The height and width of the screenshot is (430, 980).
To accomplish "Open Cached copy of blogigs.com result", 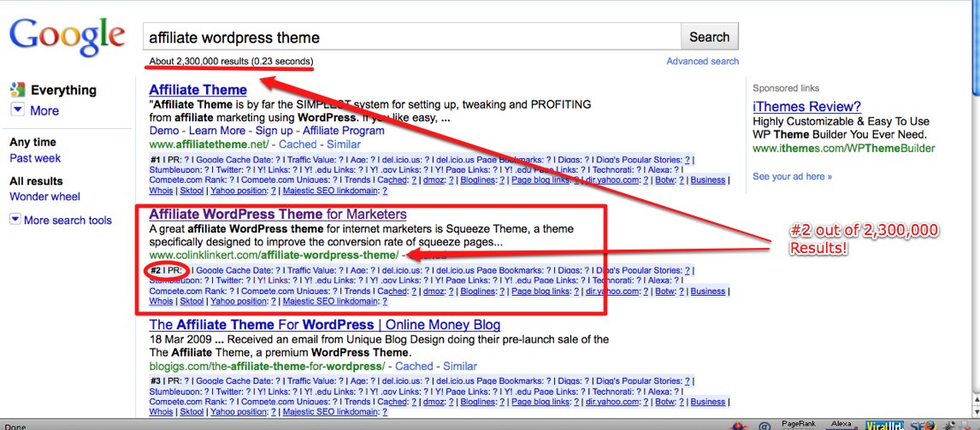I will (415, 366).
